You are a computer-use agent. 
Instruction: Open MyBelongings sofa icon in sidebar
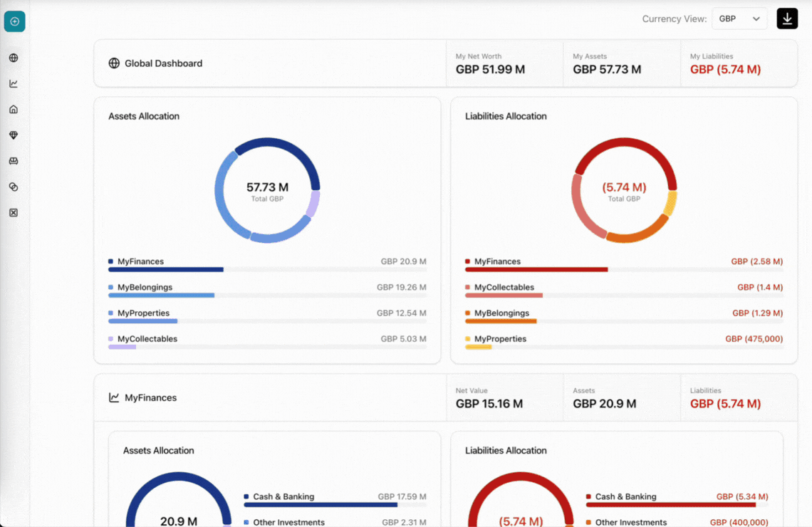[14, 161]
